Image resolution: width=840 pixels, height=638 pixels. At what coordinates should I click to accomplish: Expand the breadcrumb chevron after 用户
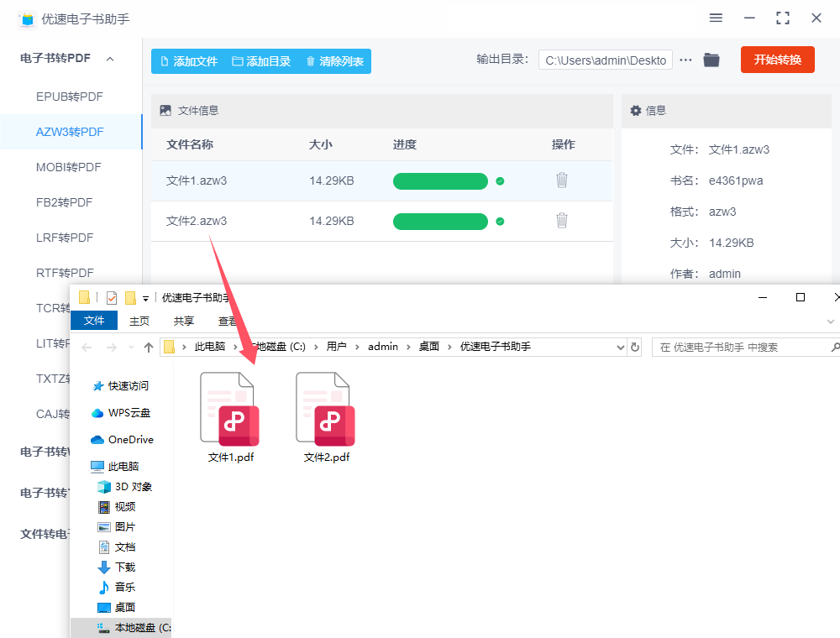(x=357, y=347)
